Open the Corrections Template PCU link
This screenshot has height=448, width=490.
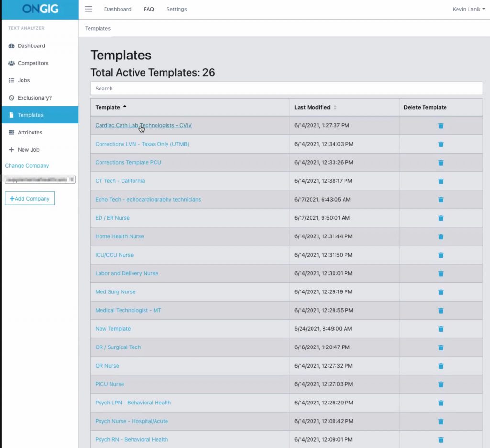(128, 162)
